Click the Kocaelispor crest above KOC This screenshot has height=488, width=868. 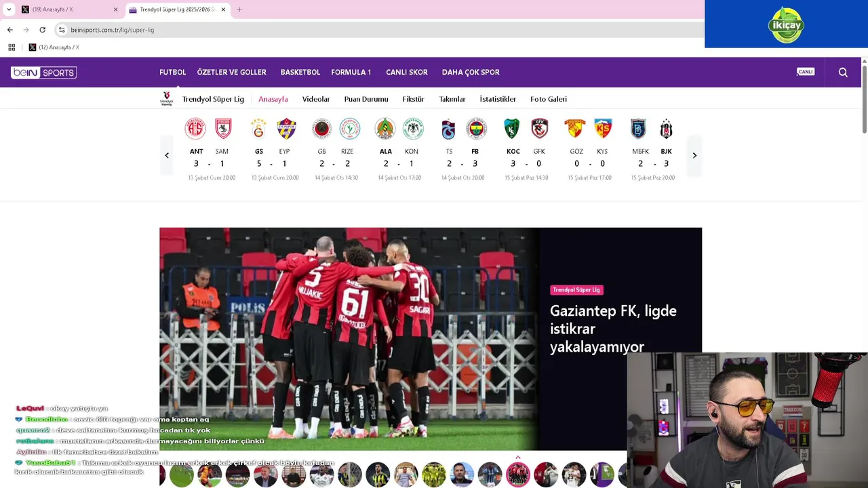point(511,129)
